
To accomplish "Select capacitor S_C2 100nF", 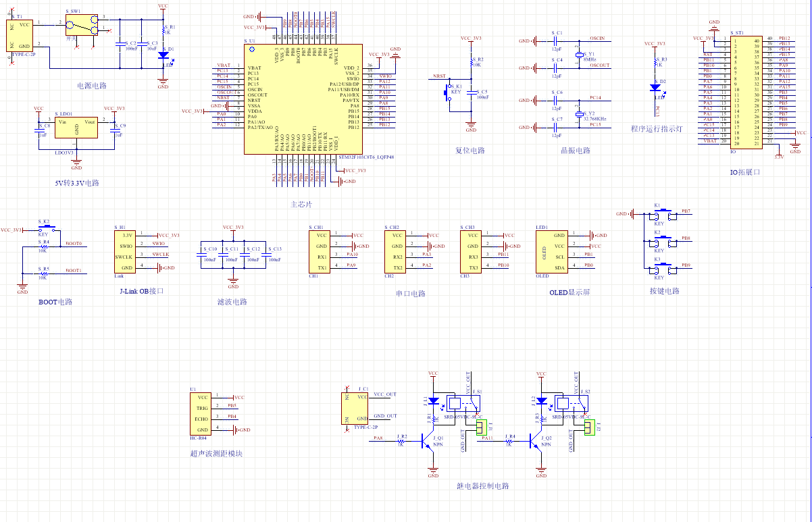I will point(120,45).
